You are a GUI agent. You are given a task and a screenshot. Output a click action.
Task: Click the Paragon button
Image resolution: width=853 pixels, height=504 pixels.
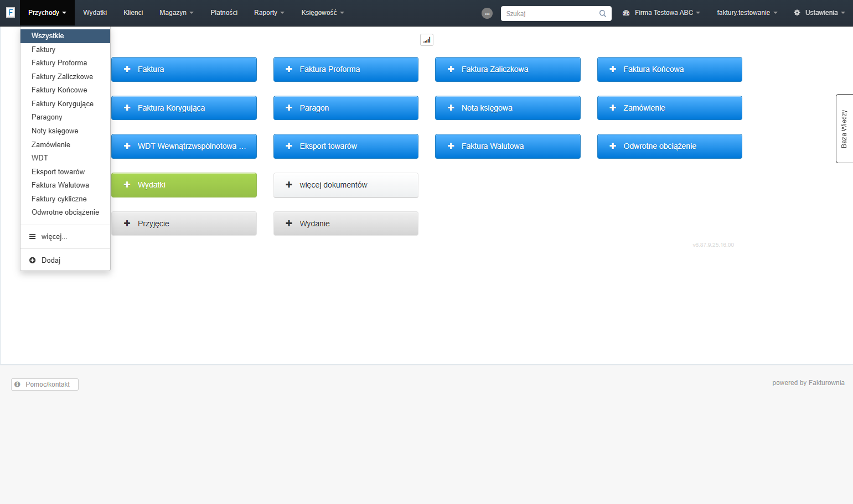point(346,108)
